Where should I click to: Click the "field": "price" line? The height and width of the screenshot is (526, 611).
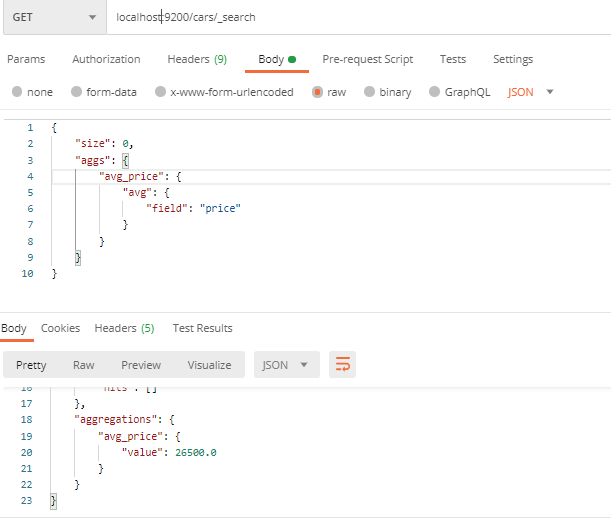click(x=193, y=208)
